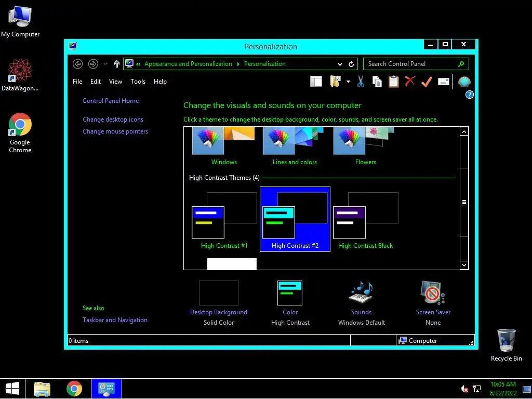Open the View menu
532x399 pixels.
tap(115, 82)
